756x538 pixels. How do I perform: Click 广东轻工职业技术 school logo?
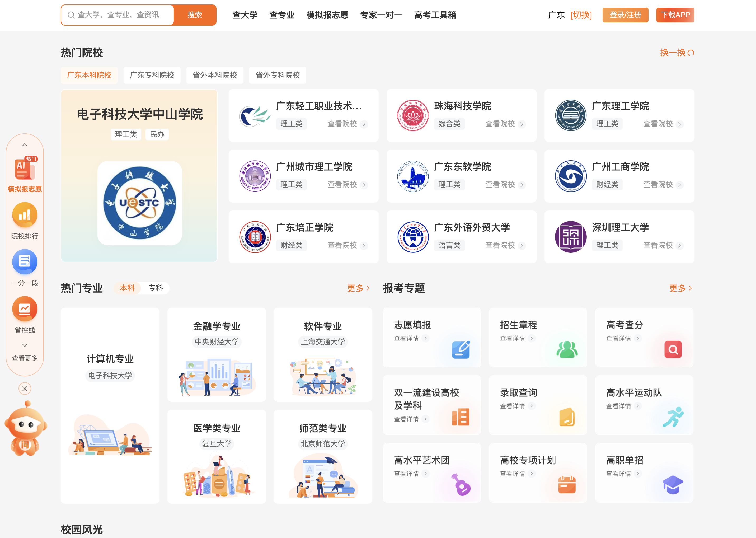click(x=255, y=116)
